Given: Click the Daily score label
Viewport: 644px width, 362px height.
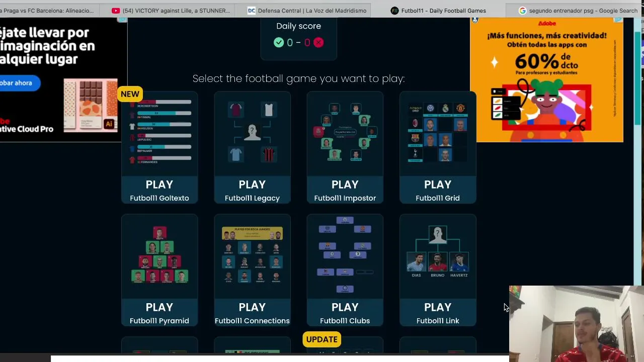Looking at the screenshot, I should tap(298, 26).
